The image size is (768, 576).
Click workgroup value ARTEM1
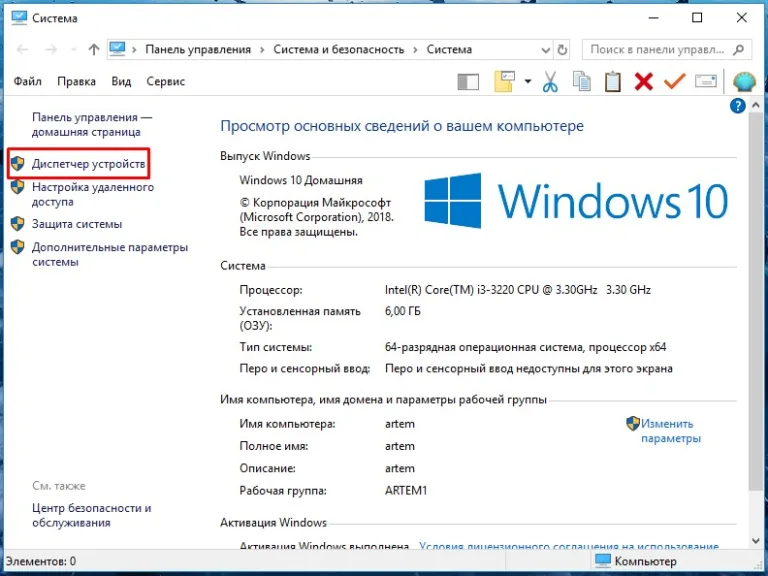click(406, 490)
